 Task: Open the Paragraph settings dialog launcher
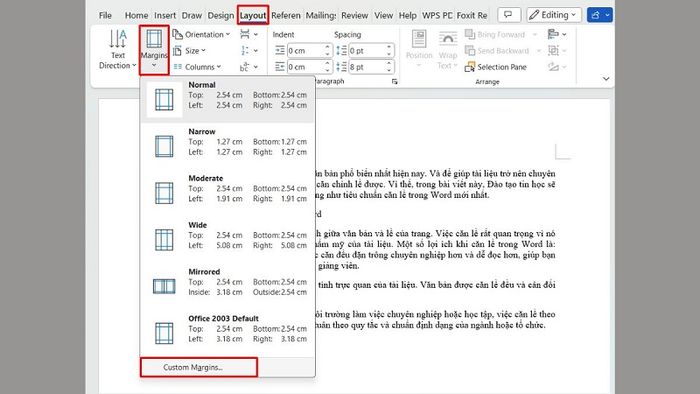[x=395, y=82]
